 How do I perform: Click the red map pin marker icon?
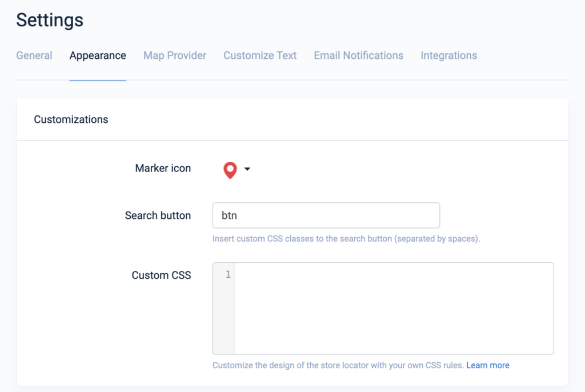[230, 169]
